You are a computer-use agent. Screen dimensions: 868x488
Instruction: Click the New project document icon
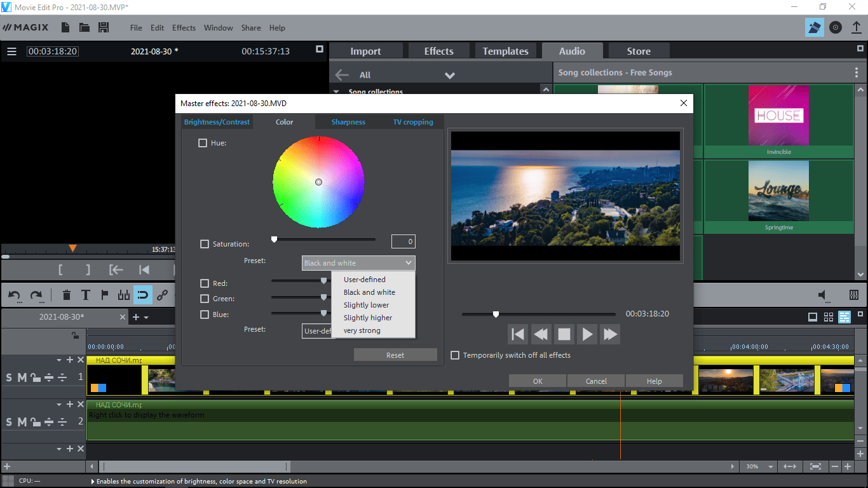(65, 27)
